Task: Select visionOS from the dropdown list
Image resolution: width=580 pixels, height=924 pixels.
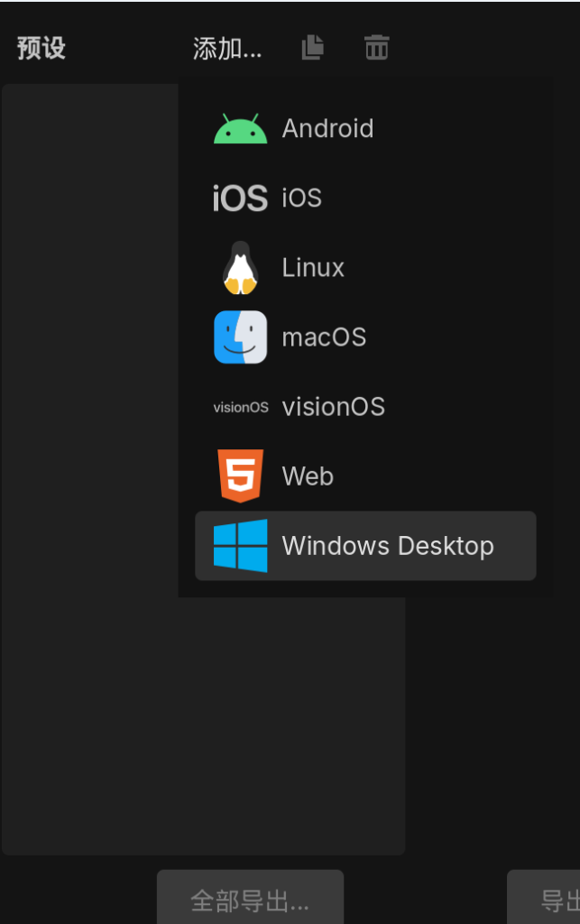Action: 333,407
